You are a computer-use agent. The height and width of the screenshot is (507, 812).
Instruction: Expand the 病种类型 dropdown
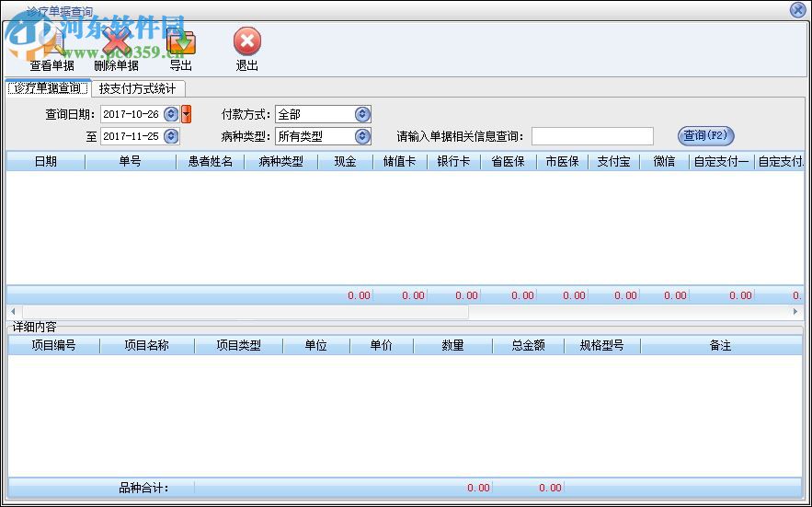(x=362, y=136)
